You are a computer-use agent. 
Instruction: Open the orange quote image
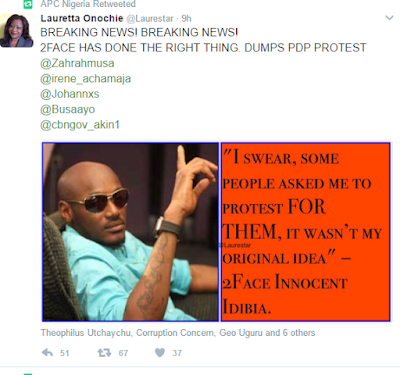point(306,232)
